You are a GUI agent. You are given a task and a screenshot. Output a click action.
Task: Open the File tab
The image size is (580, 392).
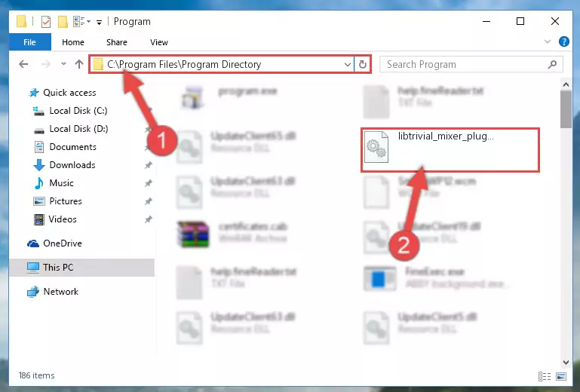29,42
